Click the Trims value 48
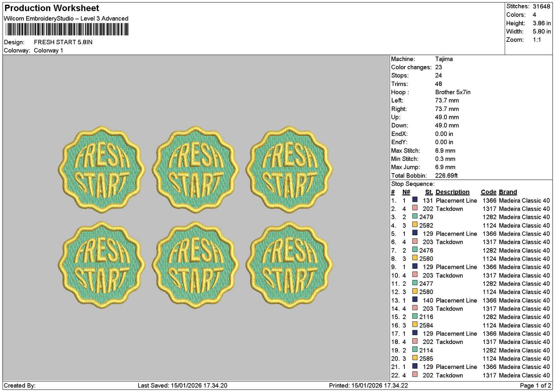The width and height of the screenshot is (555, 392). click(x=439, y=84)
